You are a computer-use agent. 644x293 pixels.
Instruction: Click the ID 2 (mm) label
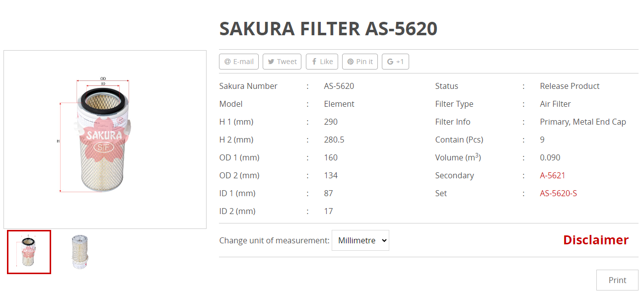pos(237,211)
